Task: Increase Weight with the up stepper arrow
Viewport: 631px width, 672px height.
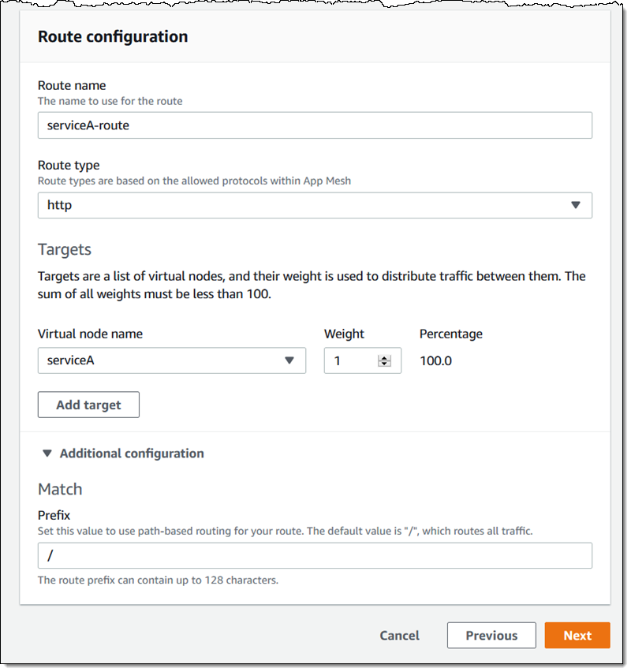Action: coord(384,357)
